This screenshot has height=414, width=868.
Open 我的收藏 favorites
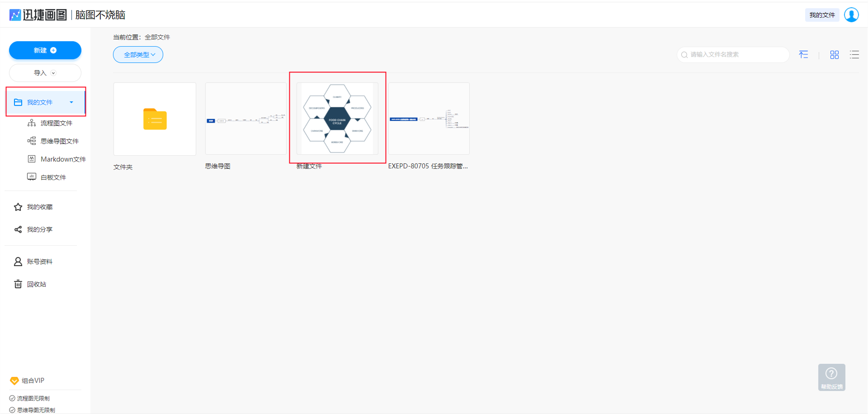(x=39, y=207)
